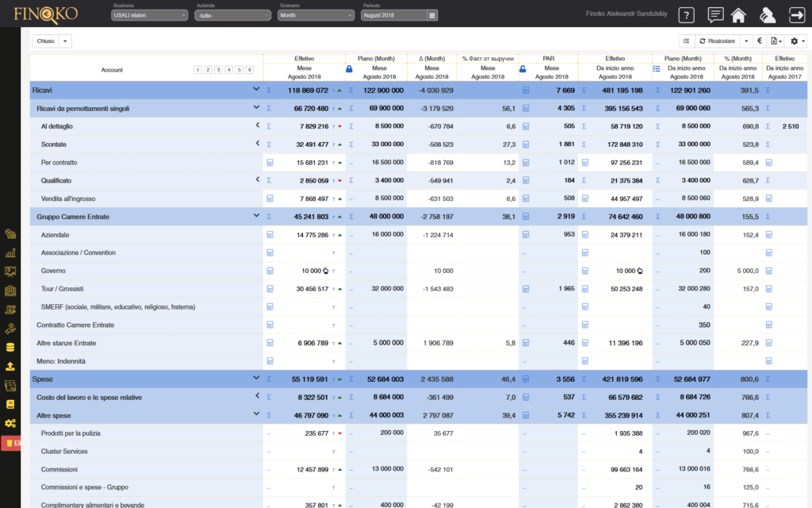Click the upload icon in sidebar
Image resolution: width=812 pixels, height=508 pixels.
click(10, 367)
